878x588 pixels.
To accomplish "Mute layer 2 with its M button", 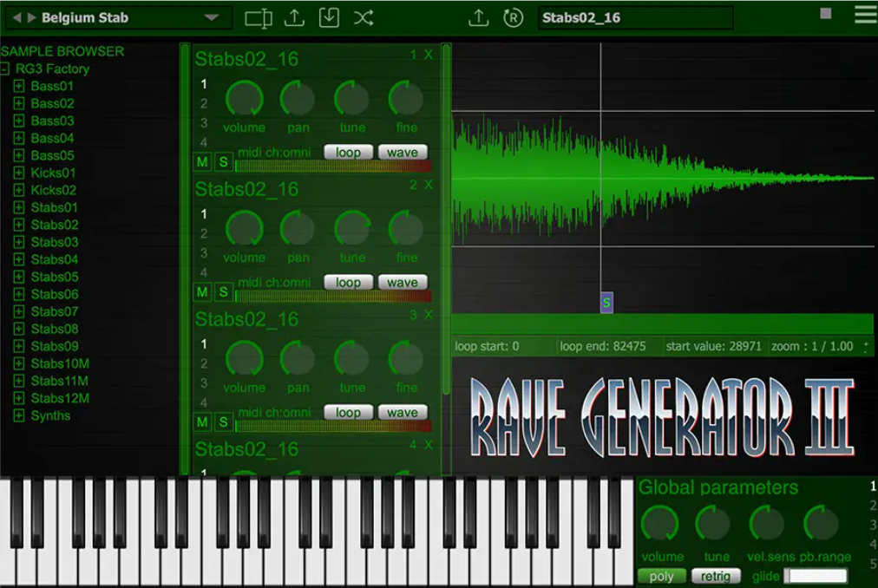I will pyautogui.click(x=202, y=291).
